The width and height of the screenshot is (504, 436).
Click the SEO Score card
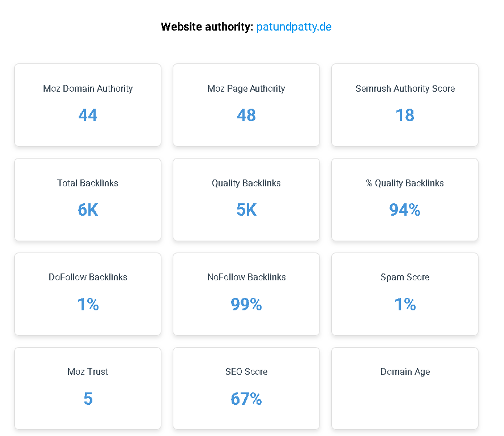coord(246,388)
